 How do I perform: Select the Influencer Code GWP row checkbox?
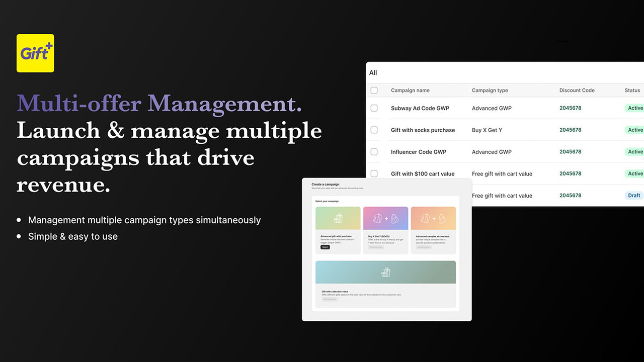click(x=374, y=152)
